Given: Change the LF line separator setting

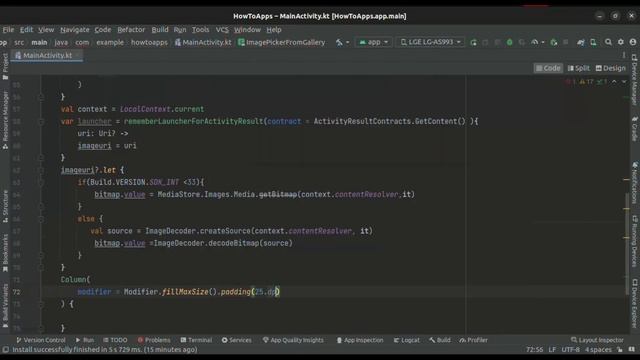Looking at the screenshot, I should [552, 349].
